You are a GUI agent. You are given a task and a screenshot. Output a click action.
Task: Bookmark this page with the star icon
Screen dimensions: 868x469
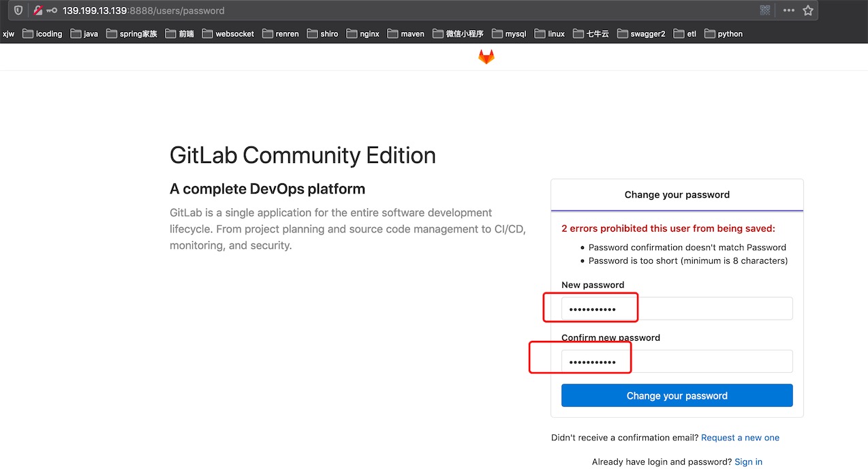pos(808,10)
